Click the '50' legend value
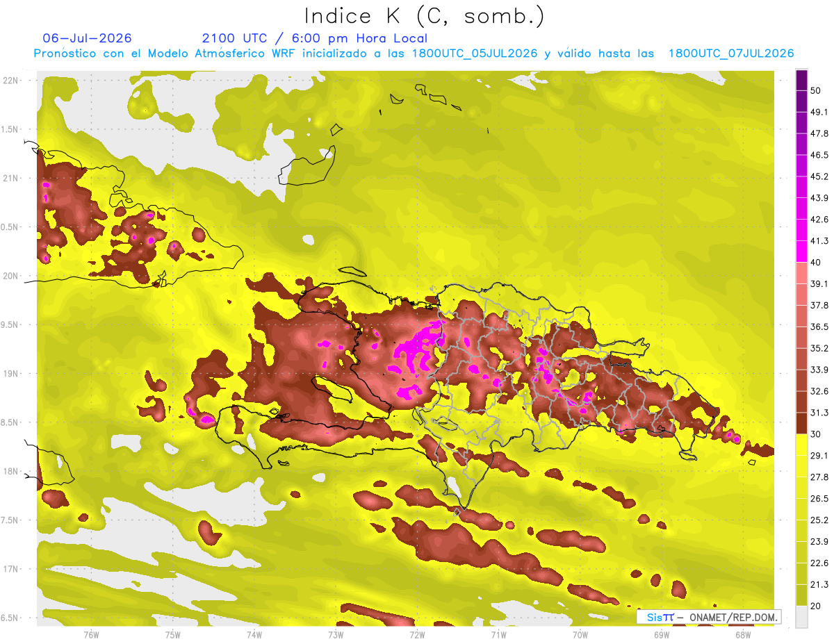The width and height of the screenshot is (834, 644). pos(817,91)
